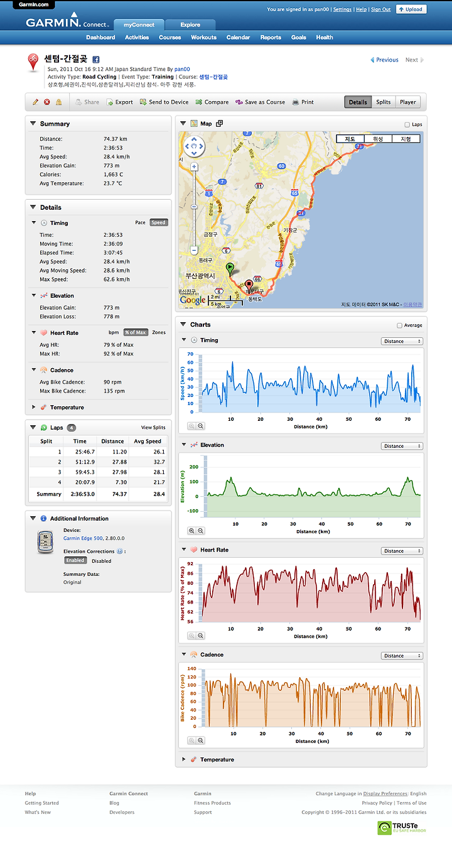Image resolution: width=452 pixels, height=868 pixels.
Task: Collapse the Summary panel
Action: (x=33, y=124)
